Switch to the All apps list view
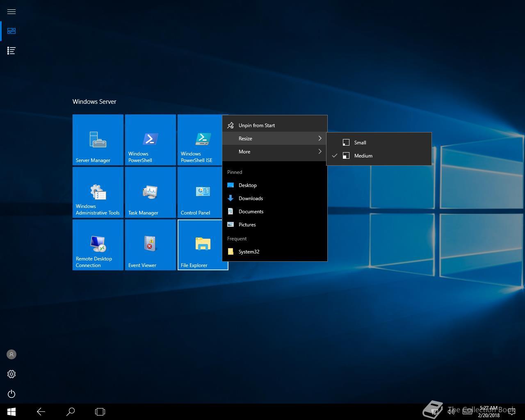 [x=11, y=51]
